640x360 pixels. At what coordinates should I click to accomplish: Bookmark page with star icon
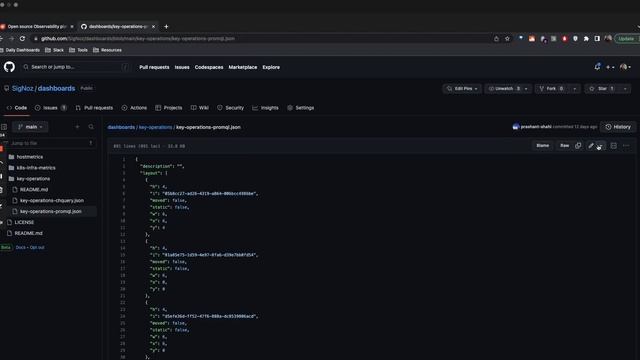507,38
